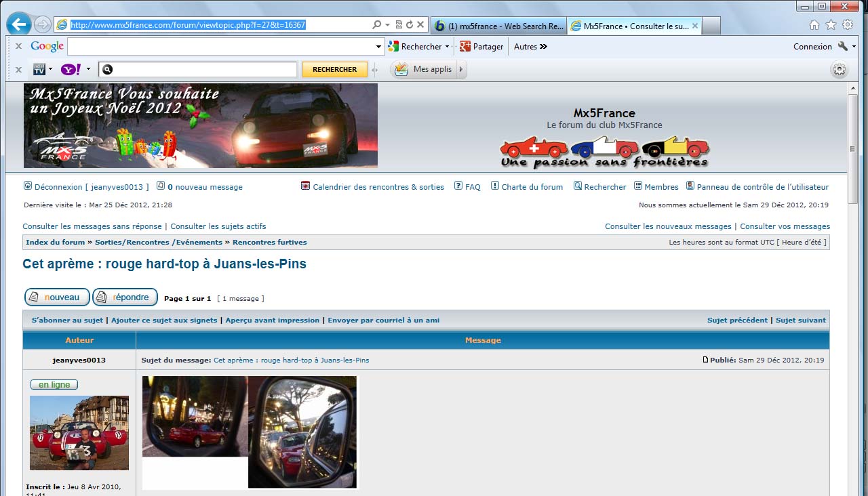Open jeanyves0013 avatar picture
The image size is (868, 496).
point(79,433)
